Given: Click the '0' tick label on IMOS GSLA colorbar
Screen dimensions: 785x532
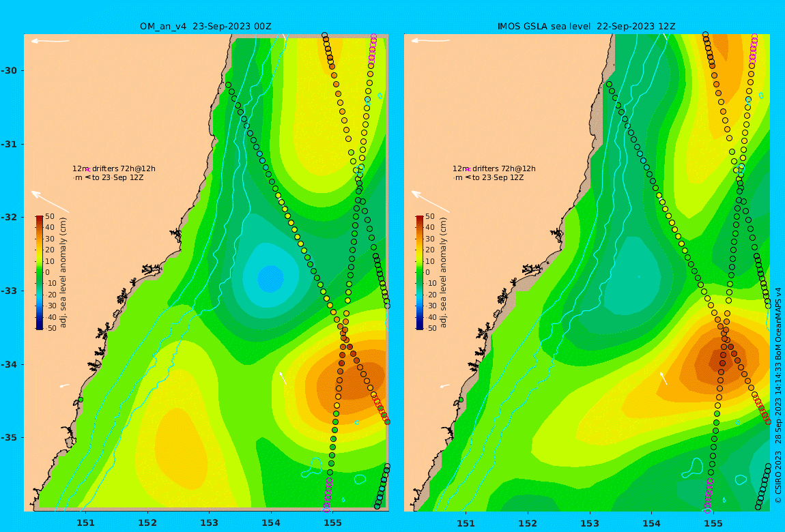Looking at the screenshot, I should tap(427, 273).
